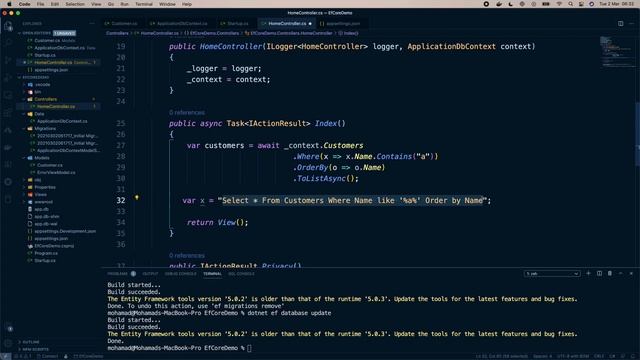
Task: Click the Wi-Fi icon in menu bar
Action: click(559, 4)
